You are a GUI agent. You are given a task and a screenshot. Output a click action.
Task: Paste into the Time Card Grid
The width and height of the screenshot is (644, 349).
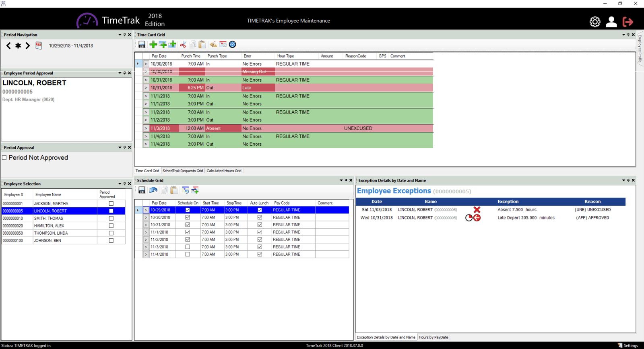point(202,45)
